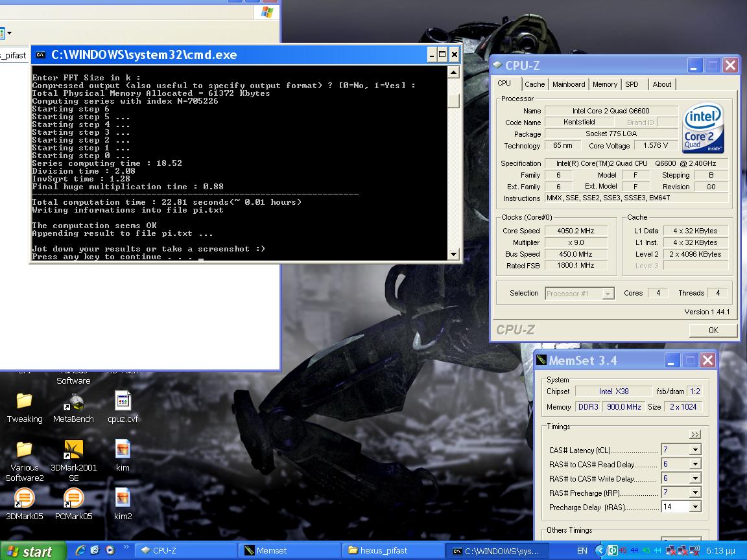This screenshot has height=560, width=747.
Task: Switch to the Cache tab in CPU-Z
Action: [534, 84]
